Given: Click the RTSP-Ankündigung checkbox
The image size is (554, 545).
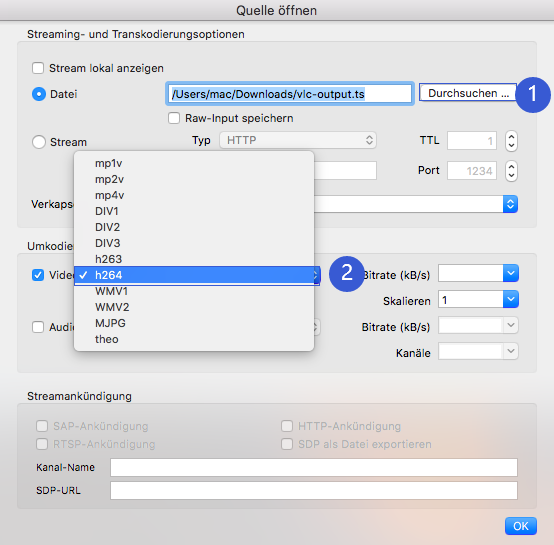Looking at the screenshot, I should click(42, 444).
